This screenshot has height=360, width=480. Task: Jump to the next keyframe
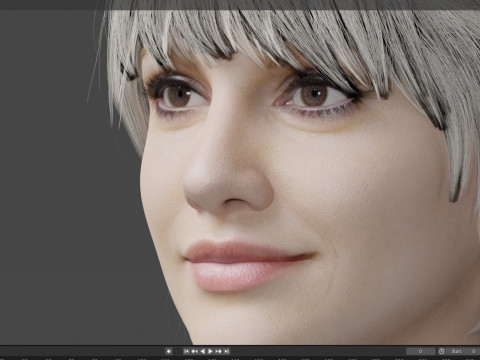(x=219, y=351)
